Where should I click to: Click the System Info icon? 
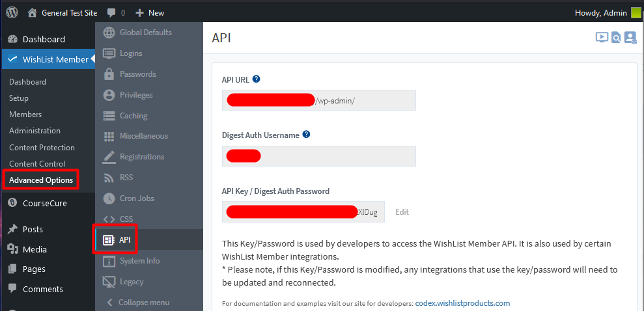tap(109, 261)
